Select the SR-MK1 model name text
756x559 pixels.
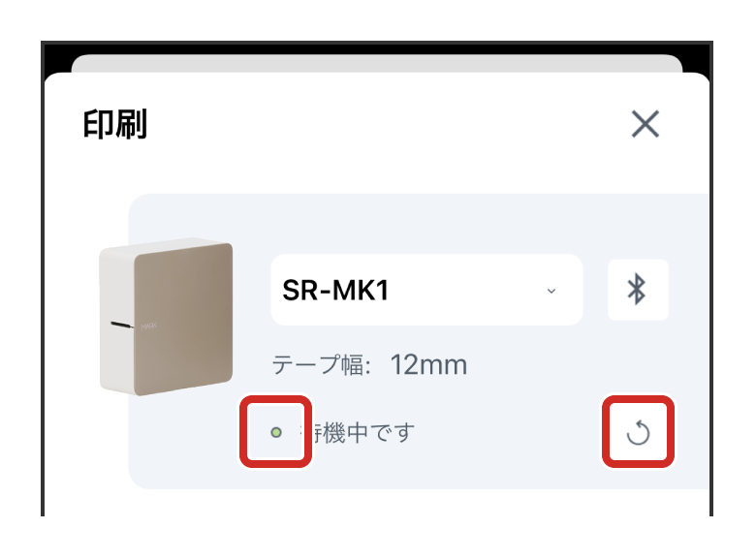pyautogui.click(x=335, y=290)
